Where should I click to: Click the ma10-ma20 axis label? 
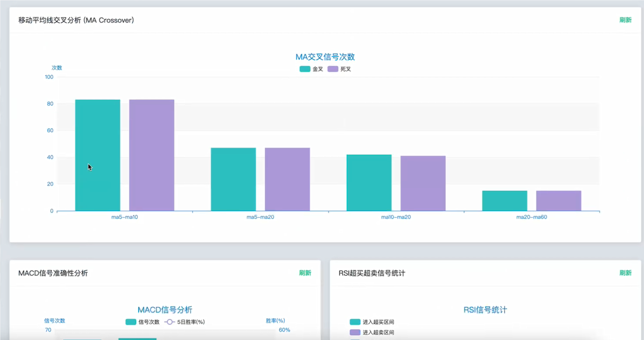click(396, 217)
